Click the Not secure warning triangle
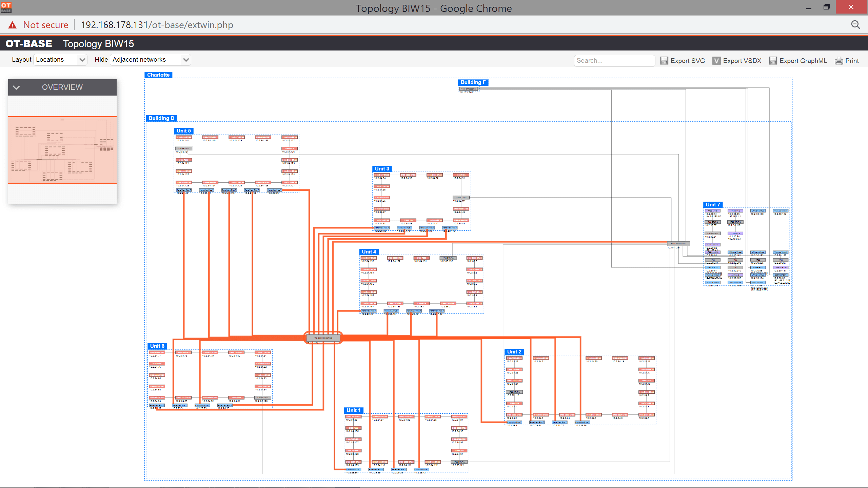This screenshot has width=868, height=488. point(13,25)
